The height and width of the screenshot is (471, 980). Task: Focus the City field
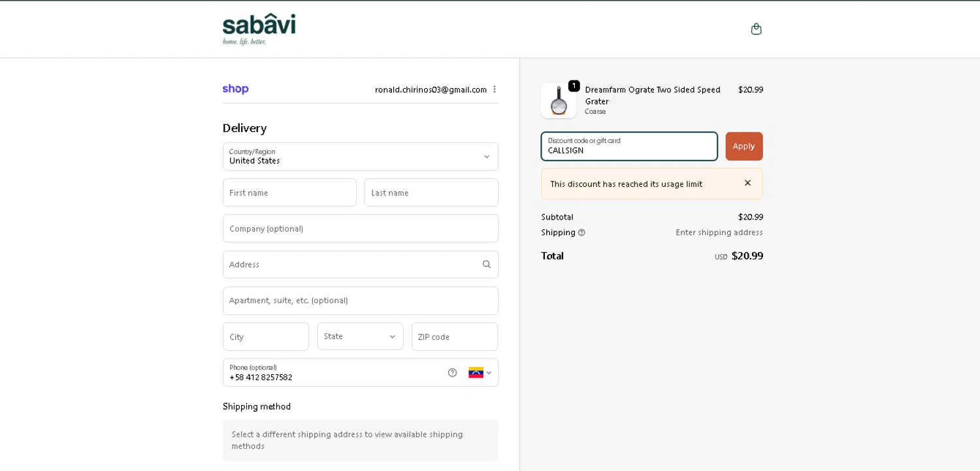[266, 336]
